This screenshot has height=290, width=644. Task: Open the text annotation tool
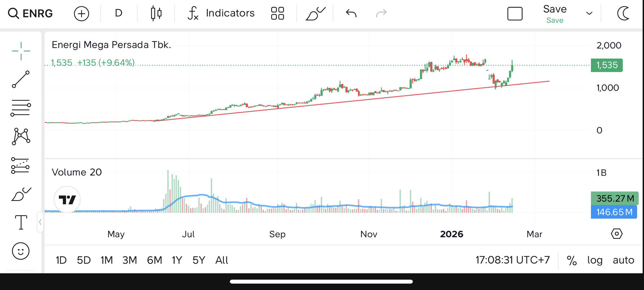(x=21, y=222)
